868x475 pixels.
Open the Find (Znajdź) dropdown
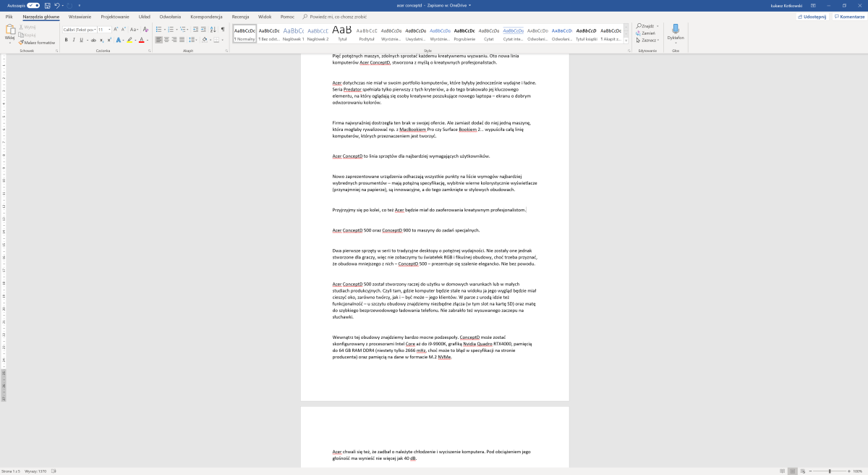[x=658, y=26]
